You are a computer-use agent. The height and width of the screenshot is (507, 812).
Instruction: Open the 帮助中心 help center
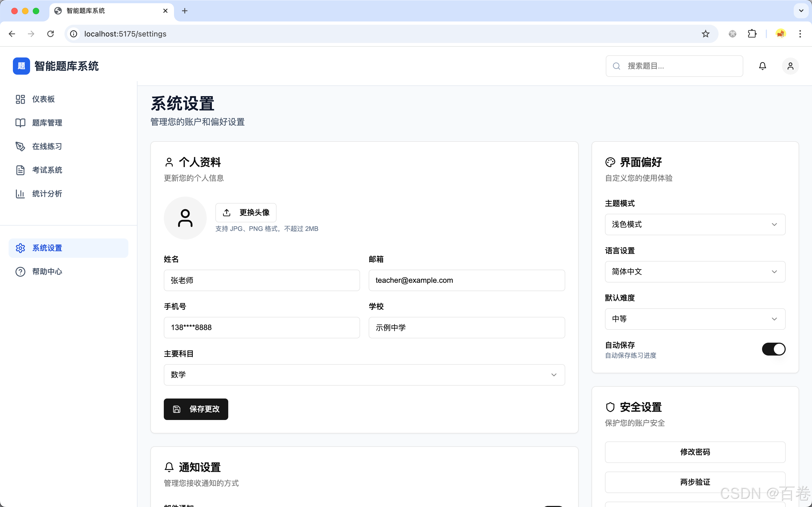pos(48,271)
